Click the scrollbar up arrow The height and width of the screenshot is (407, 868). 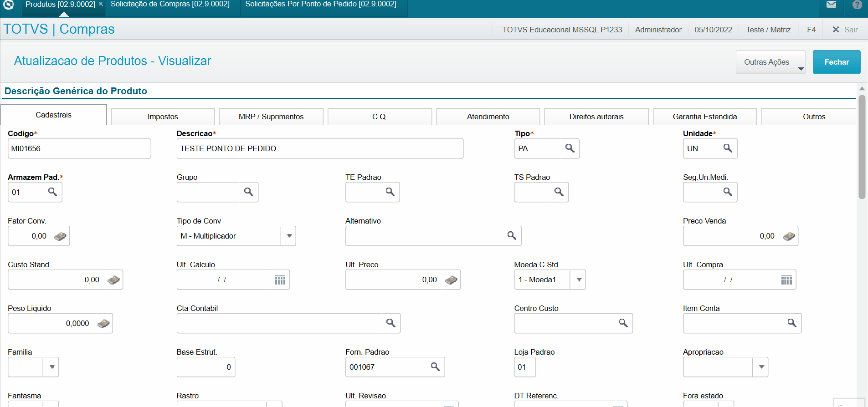pos(862,88)
